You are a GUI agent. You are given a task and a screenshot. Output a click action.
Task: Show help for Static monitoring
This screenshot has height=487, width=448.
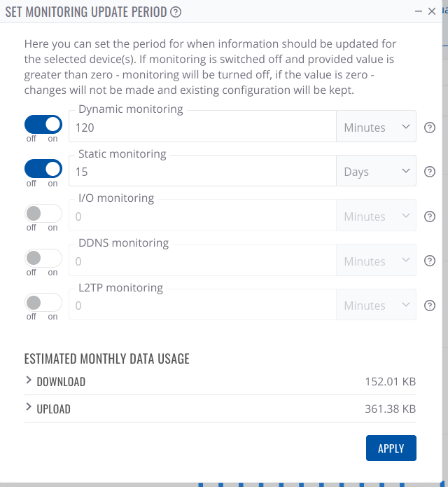430,172
